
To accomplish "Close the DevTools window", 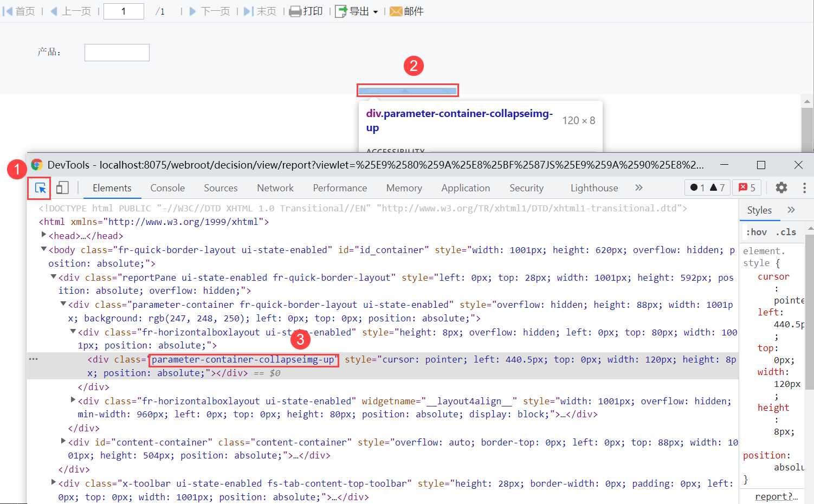I will (798, 165).
